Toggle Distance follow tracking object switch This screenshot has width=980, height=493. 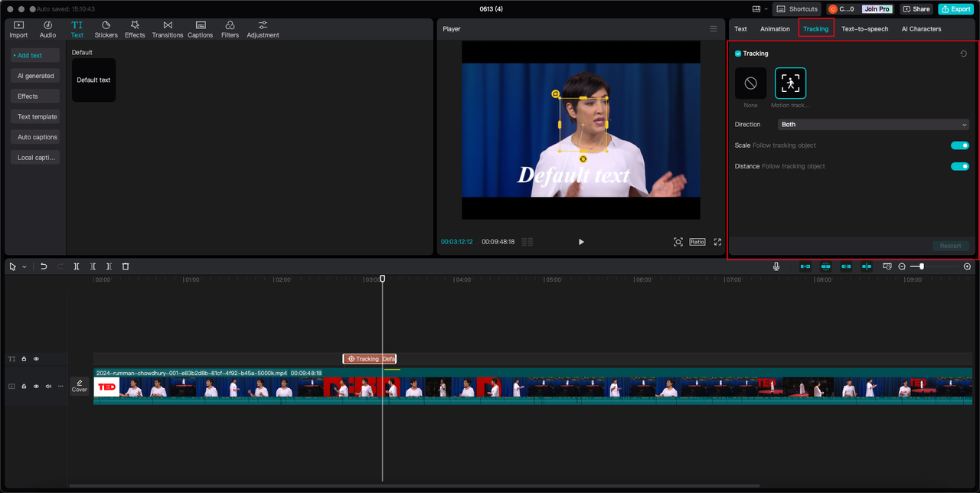tap(960, 166)
